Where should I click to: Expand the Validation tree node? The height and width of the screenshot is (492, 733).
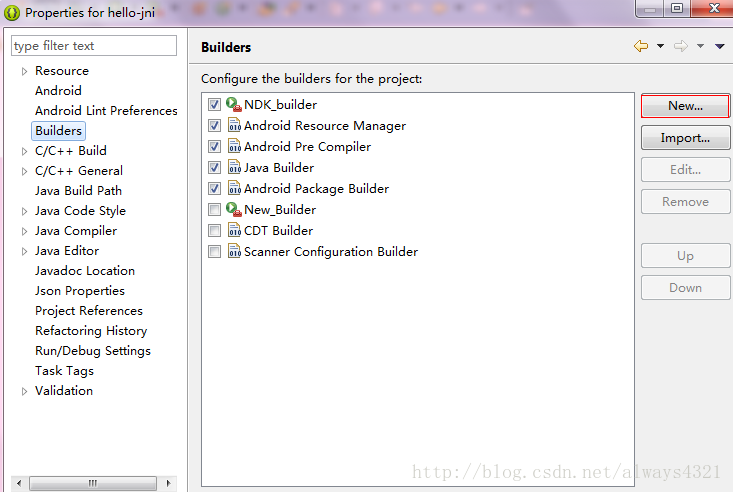(24, 391)
